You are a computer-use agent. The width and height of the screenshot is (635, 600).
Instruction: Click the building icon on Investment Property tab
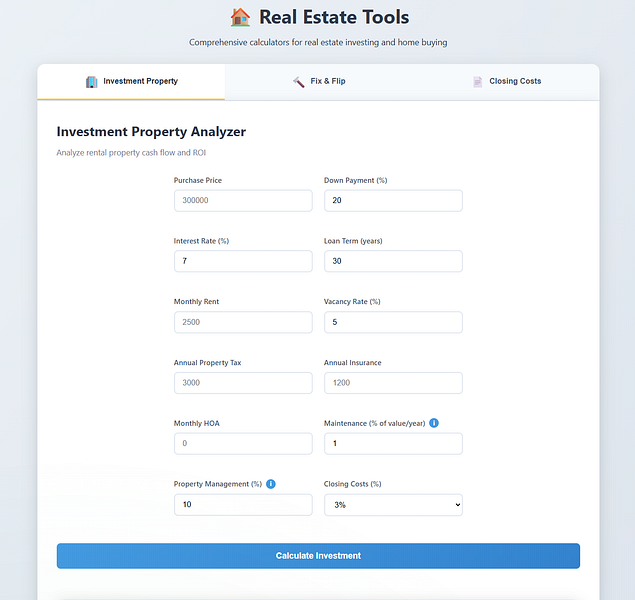coord(92,82)
